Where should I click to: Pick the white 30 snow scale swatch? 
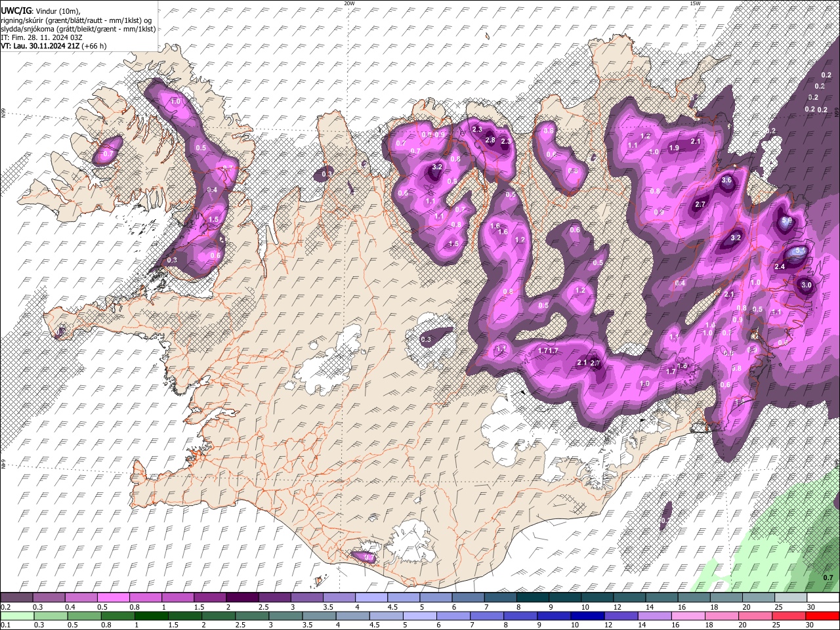[823, 597]
